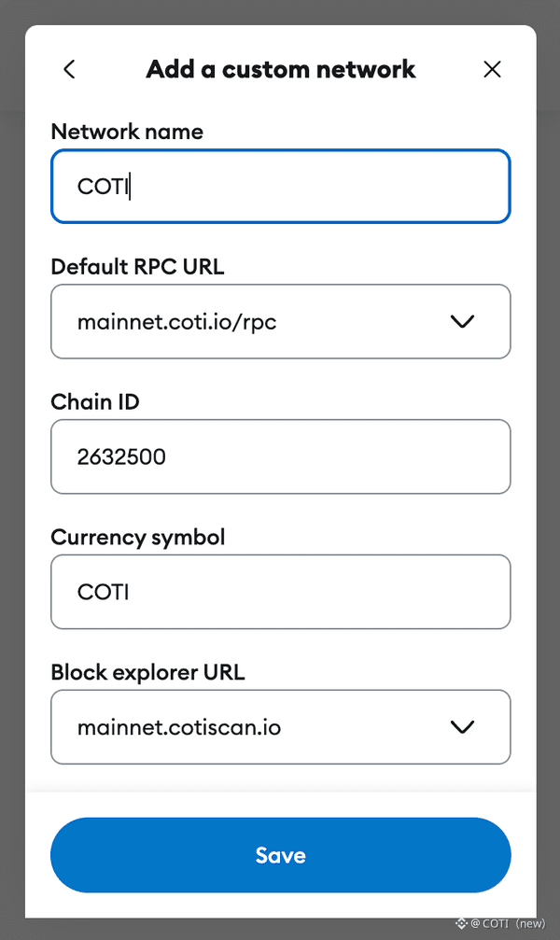Click the Block explorer URL label
Image resolution: width=560 pixels, height=940 pixels.
147,672
